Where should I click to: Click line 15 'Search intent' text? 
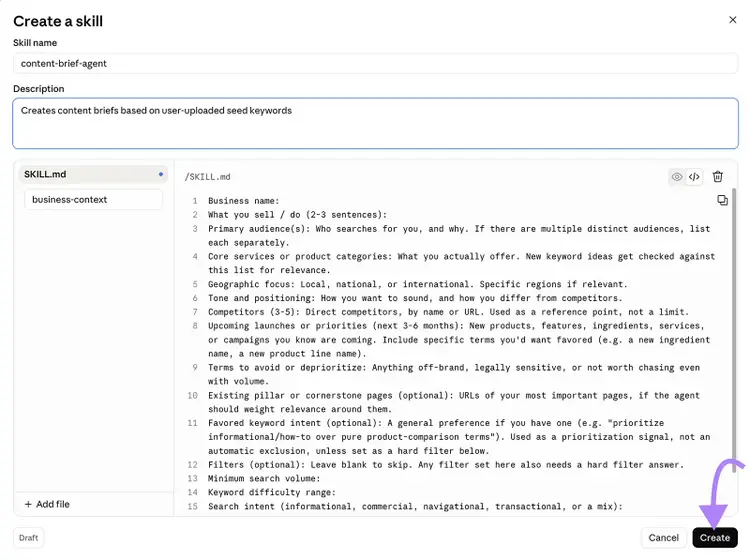point(241,506)
